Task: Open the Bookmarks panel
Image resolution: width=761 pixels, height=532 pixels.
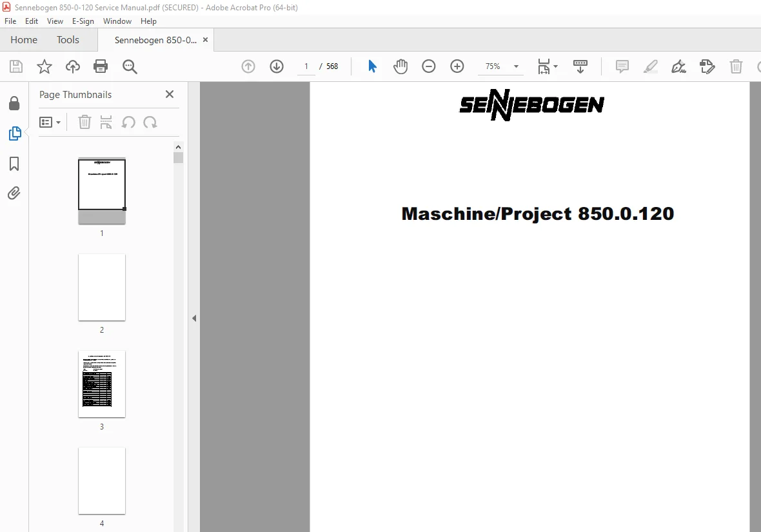Action: tap(14, 164)
